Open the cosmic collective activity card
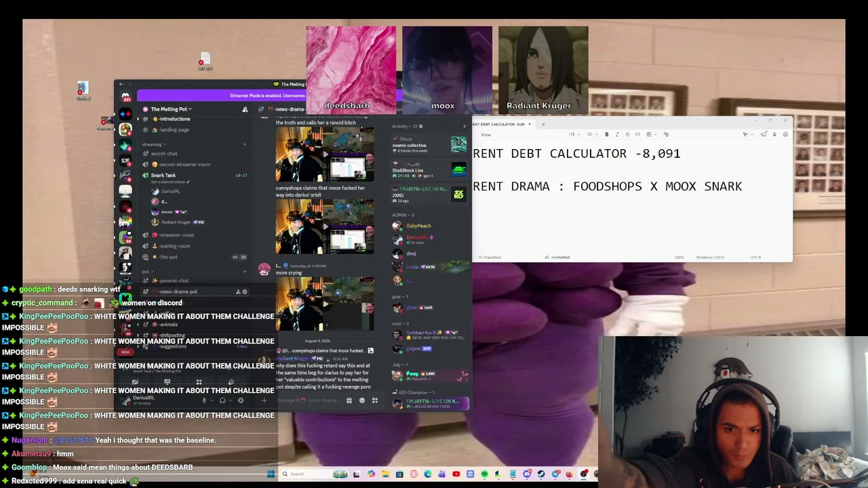The image size is (868, 488). pos(429,144)
